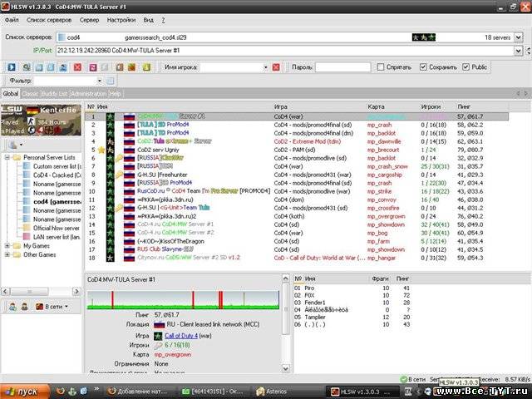Click the yellow toolbar icon

coord(146,67)
